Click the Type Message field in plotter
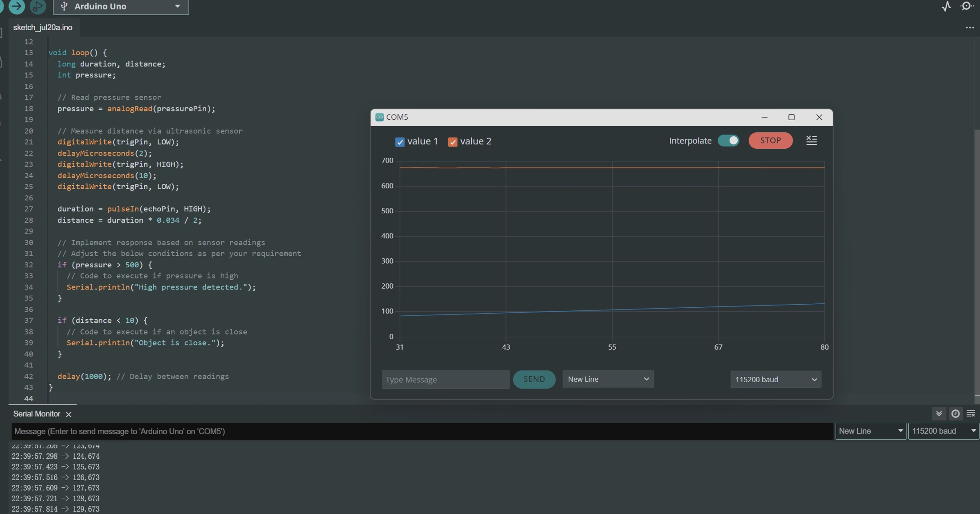 pyautogui.click(x=445, y=379)
